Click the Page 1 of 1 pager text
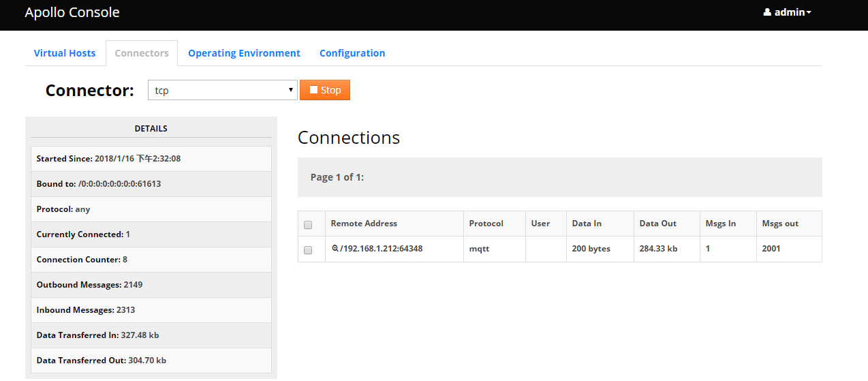Image resolution: width=868 pixels, height=381 pixels. pos(337,177)
